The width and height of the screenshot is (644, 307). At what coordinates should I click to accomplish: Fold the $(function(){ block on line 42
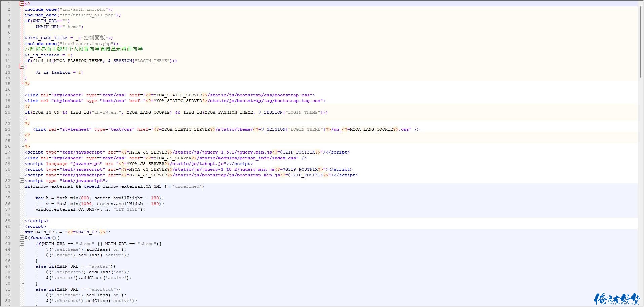coord(22,238)
